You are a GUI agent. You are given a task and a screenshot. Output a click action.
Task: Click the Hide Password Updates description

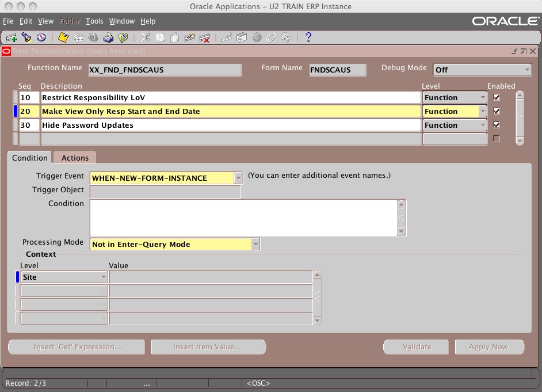coord(231,125)
